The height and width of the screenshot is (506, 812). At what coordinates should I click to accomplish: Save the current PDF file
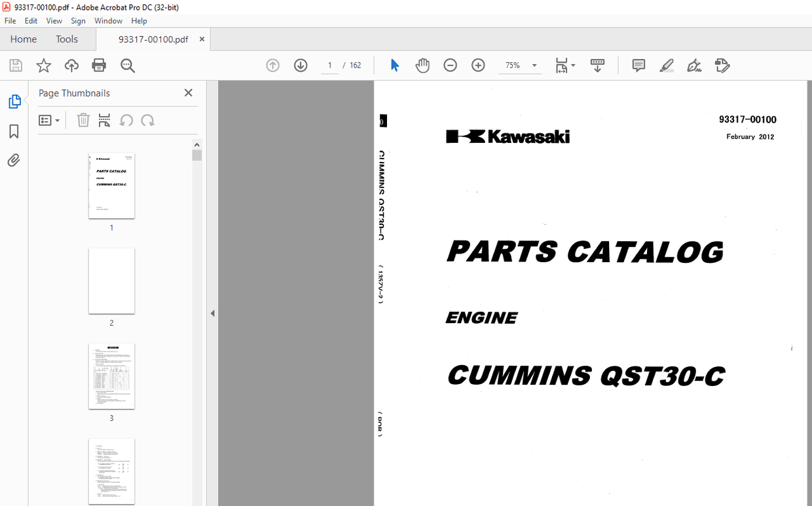pyautogui.click(x=15, y=65)
